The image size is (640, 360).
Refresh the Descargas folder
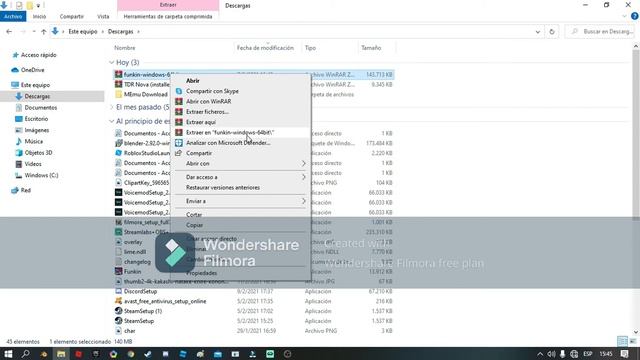pyautogui.click(x=552, y=31)
